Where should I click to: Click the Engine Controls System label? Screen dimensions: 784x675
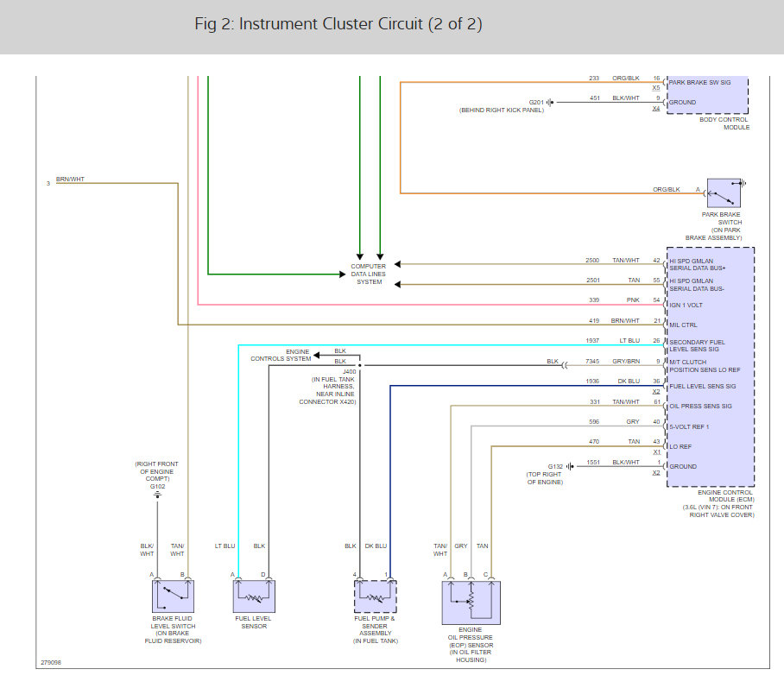tap(281, 356)
